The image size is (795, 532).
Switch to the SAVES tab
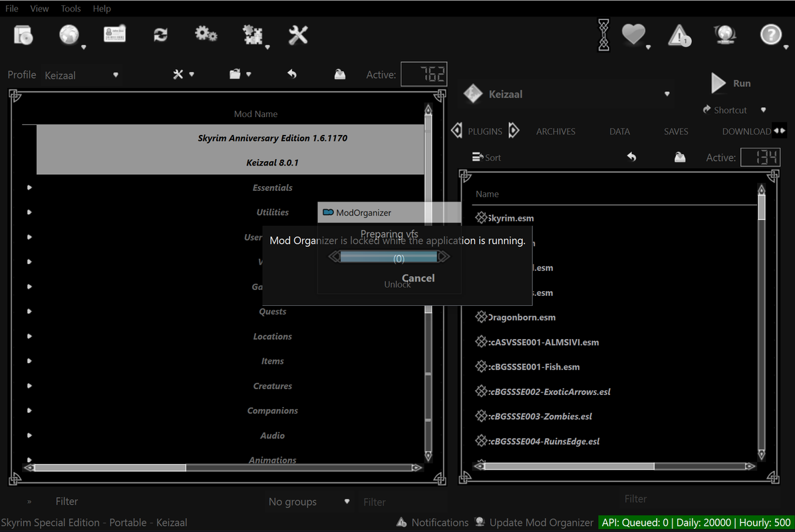pos(676,131)
